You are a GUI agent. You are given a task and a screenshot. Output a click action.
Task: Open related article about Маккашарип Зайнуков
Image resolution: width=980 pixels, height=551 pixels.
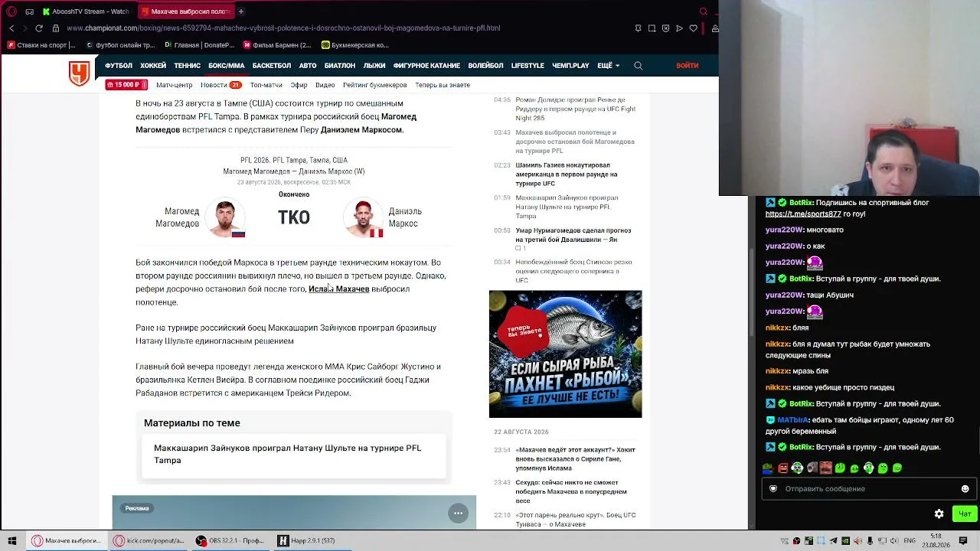(294, 455)
